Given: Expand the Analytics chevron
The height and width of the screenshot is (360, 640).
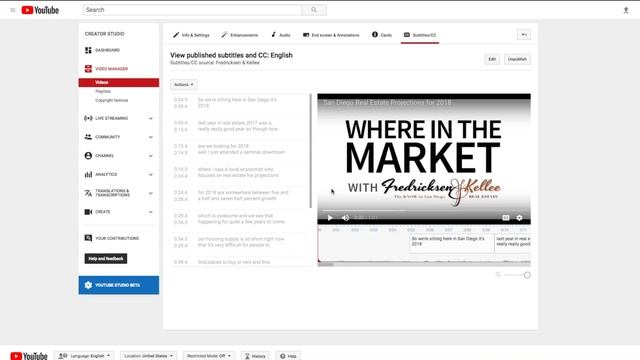Looking at the screenshot, I should (x=151, y=175).
